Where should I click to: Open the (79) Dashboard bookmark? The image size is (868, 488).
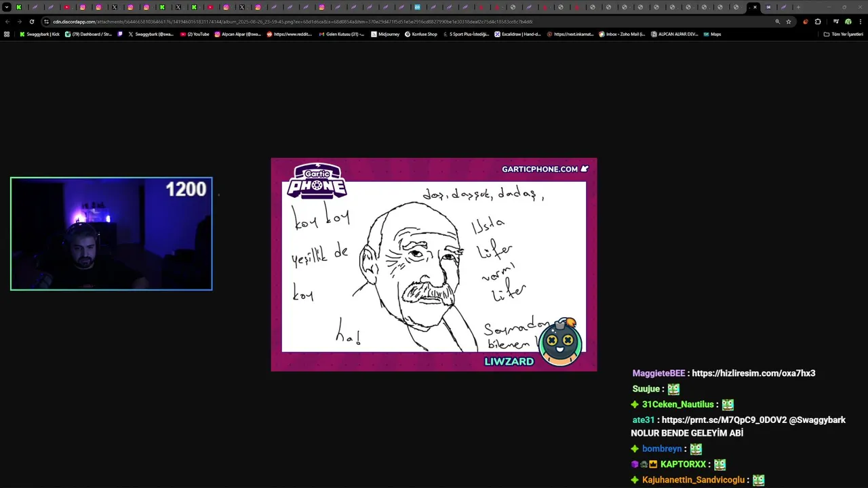(88, 34)
